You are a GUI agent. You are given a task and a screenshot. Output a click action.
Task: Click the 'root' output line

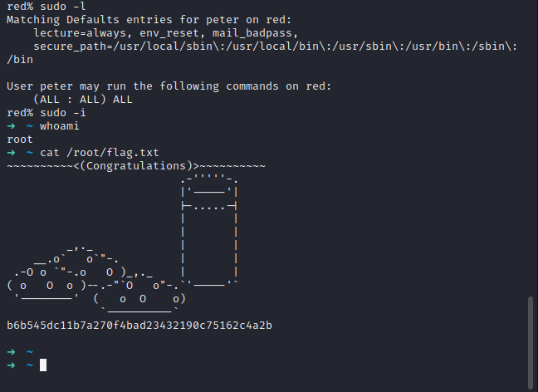coord(20,140)
